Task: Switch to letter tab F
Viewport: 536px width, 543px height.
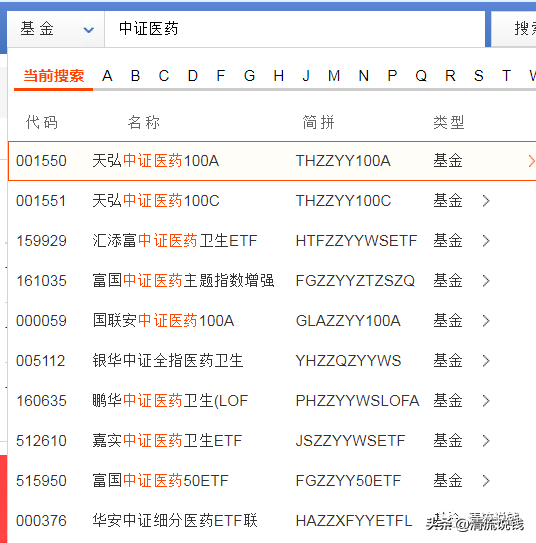Action: point(221,76)
